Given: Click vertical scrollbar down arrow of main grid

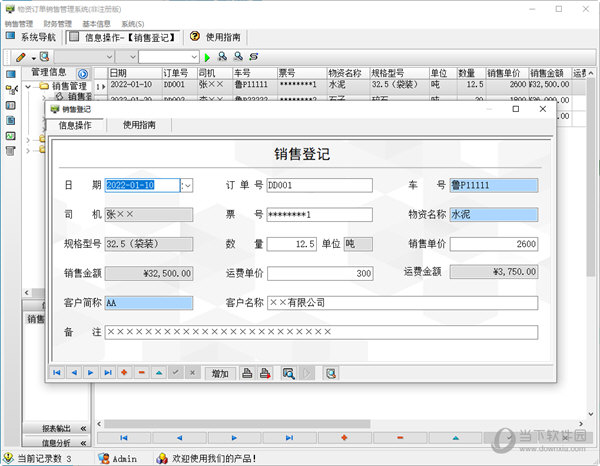Looking at the screenshot, I should coord(590,414).
